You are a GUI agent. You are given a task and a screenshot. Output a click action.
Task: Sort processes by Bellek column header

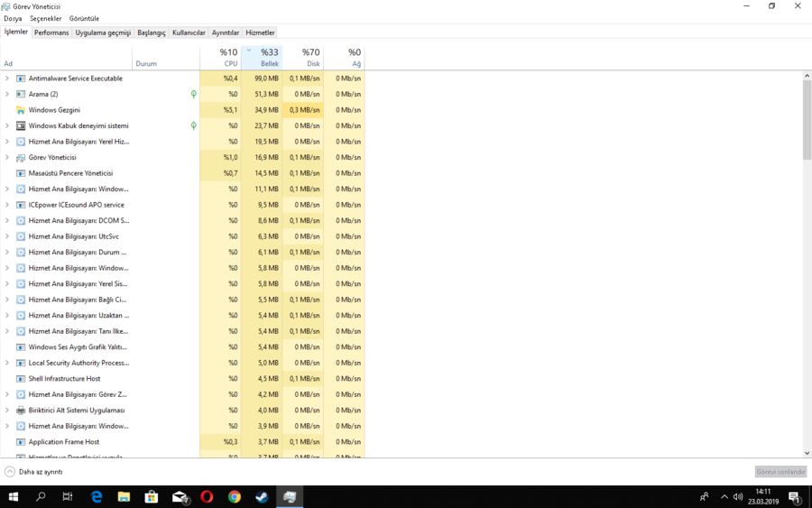(x=262, y=58)
